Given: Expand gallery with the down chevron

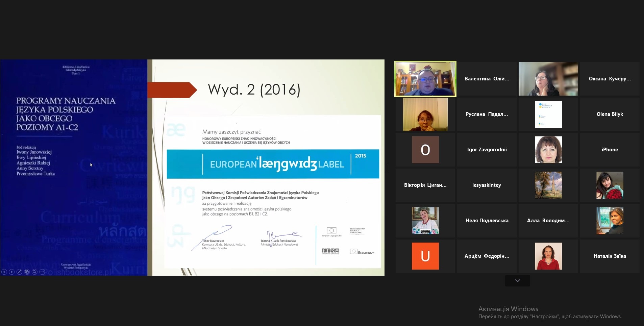Looking at the screenshot, I should [x=517, y=281].
